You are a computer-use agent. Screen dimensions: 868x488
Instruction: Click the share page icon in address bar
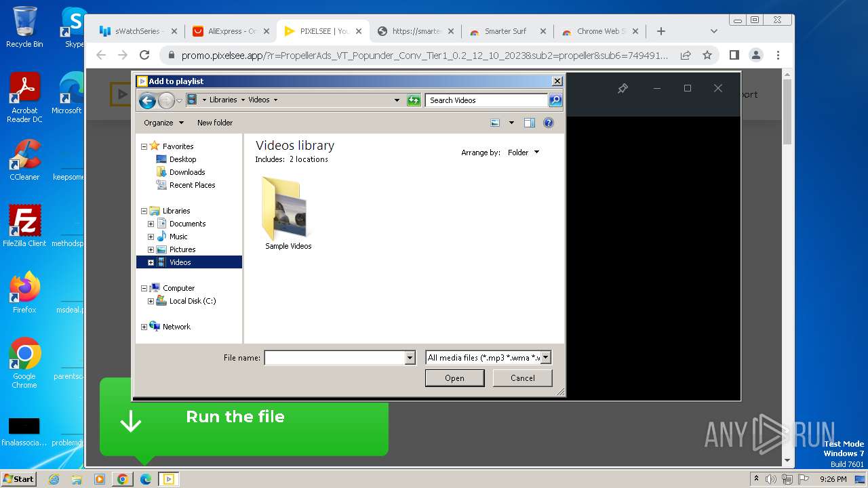tap(686, 55)
